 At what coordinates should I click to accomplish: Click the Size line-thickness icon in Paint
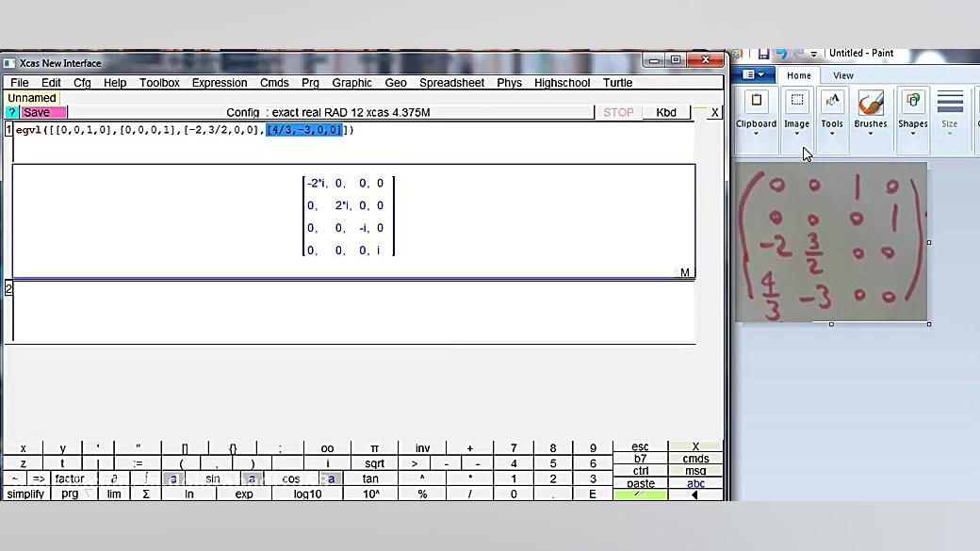coord(950,101)
